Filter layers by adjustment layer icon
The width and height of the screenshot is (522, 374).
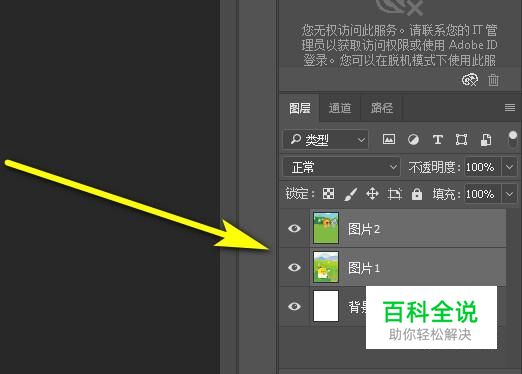[x=413, y=139]
